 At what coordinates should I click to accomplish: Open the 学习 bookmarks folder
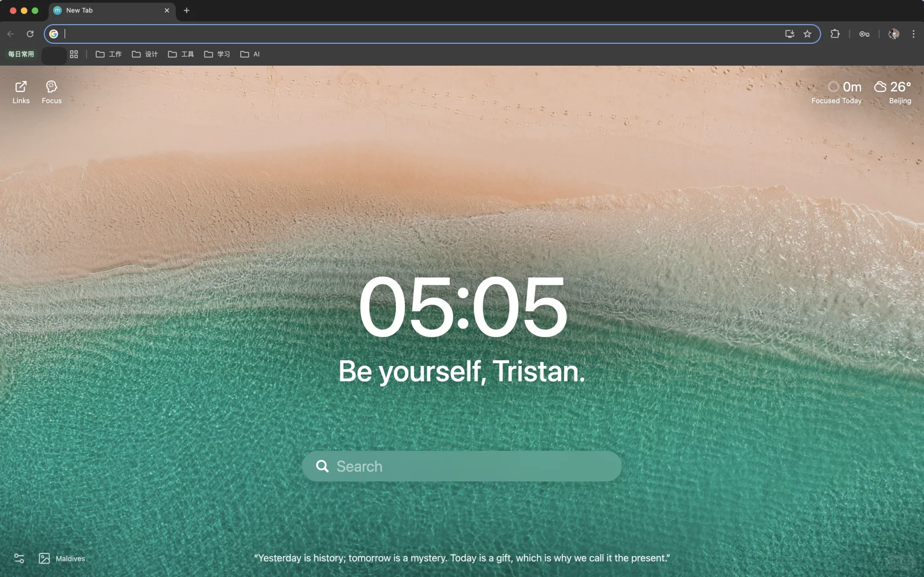[x=217, y=54]
